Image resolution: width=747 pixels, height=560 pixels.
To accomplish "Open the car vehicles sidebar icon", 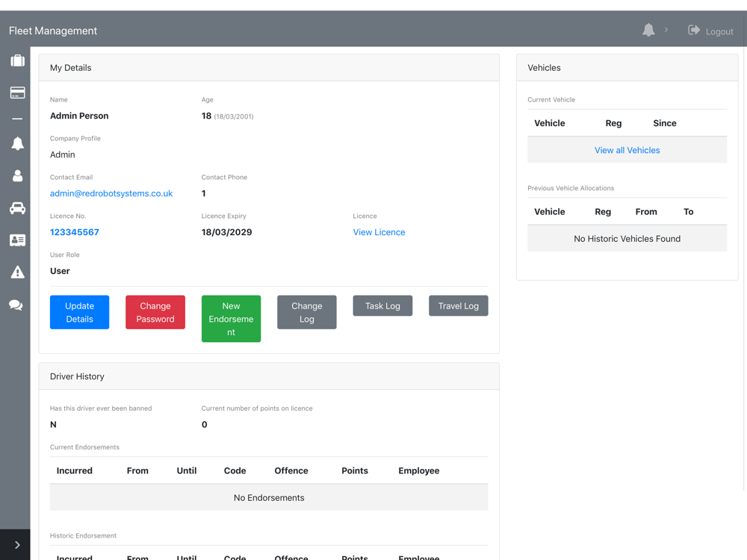I will click(17, 209).
